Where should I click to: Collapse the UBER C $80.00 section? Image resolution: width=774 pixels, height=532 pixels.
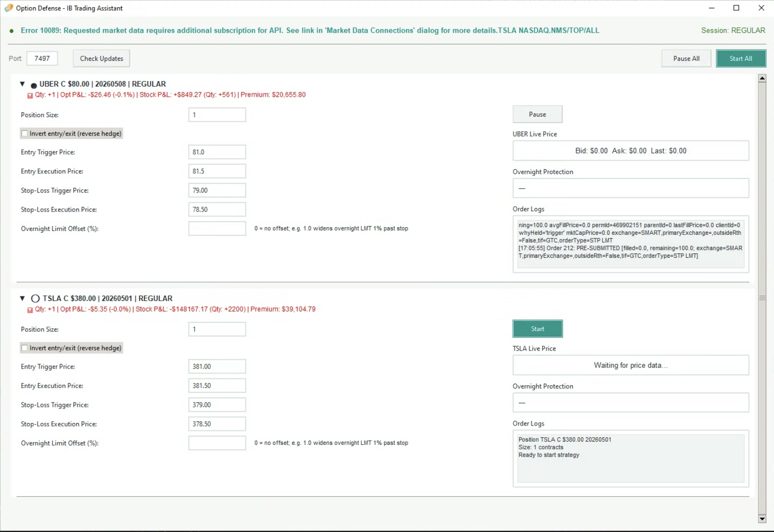(x=22, y=84)
